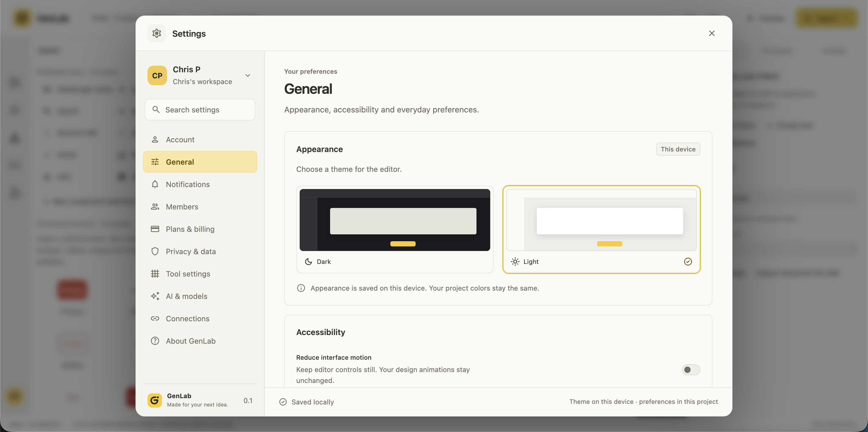Click the sparkle icon beside AI & models
868x432 pixels.
[x=155, y=296]
